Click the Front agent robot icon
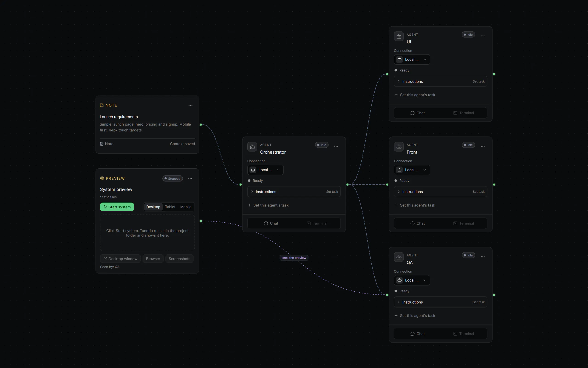Viewport: 588px width, 368px height. (399, 147)
